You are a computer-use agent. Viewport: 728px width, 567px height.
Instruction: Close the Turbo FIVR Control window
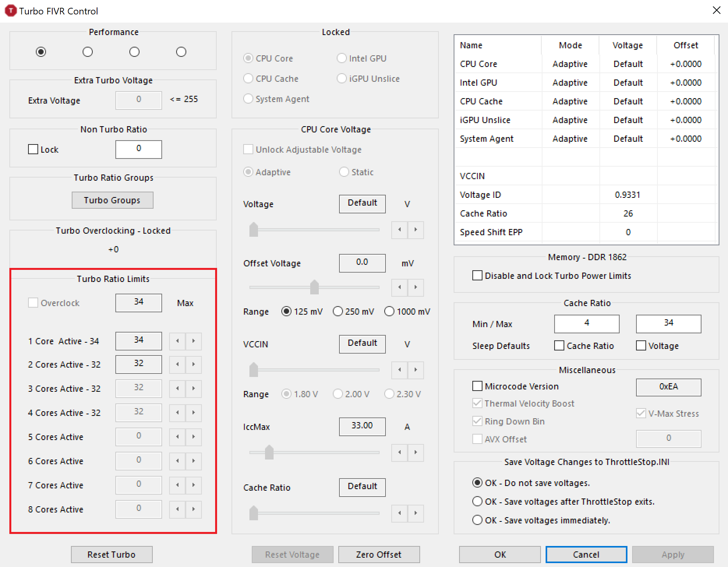(717, 11)
